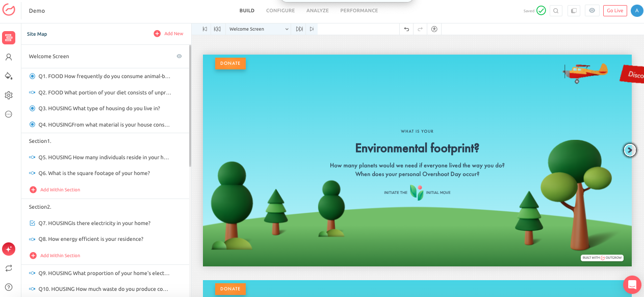Open the more options ellipsis in sidebar
Image resolution: width=644 pixels, height=297 pixels.
click(8, 114)
